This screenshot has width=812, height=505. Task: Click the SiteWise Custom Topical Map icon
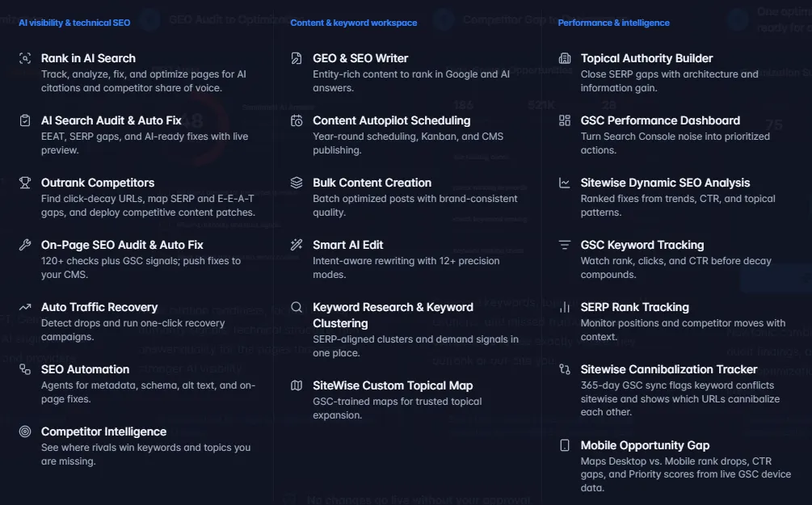pyautogui.click(x=297, y=385)
